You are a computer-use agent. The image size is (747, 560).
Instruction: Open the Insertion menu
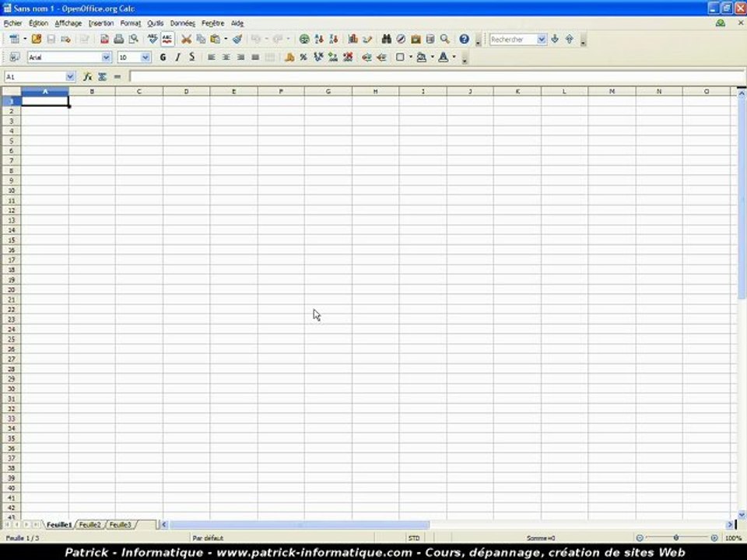tap(101, 23)
